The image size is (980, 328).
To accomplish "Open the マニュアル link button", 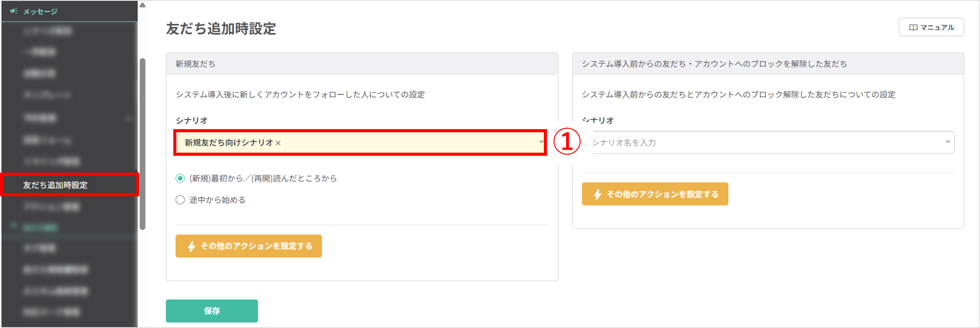I will (931, 27).
